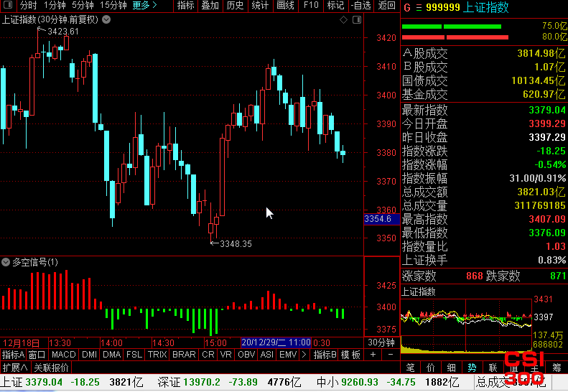Select the 笔 tab in side panel
This screenshot has width=568, height=392.
(411, 368)
